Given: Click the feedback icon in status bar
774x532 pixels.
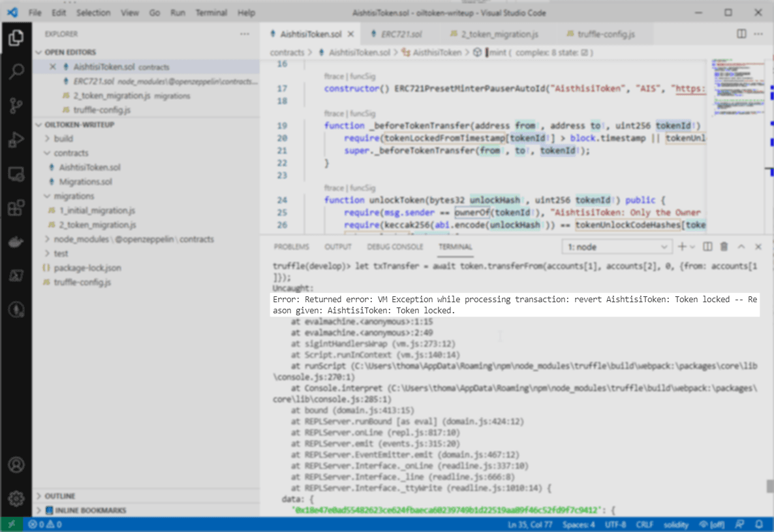Looking at the screenshot, I should coord(739,524).
